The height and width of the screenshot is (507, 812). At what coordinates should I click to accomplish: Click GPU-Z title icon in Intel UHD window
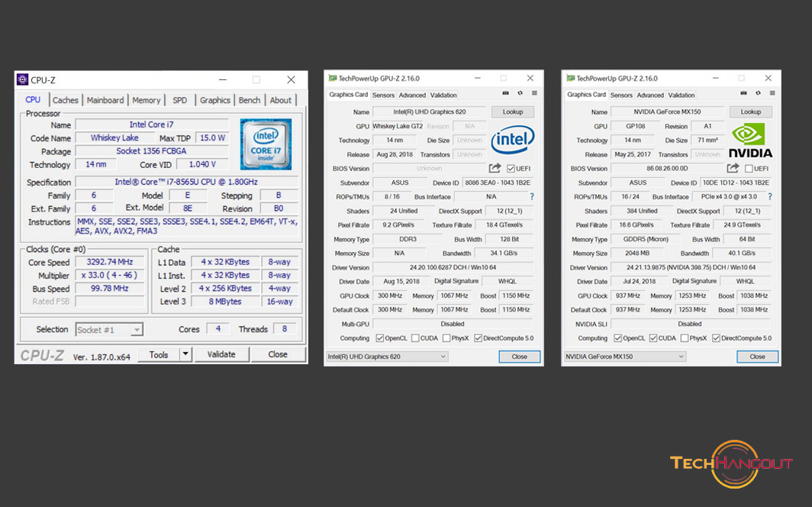click(x=333, y=78)
